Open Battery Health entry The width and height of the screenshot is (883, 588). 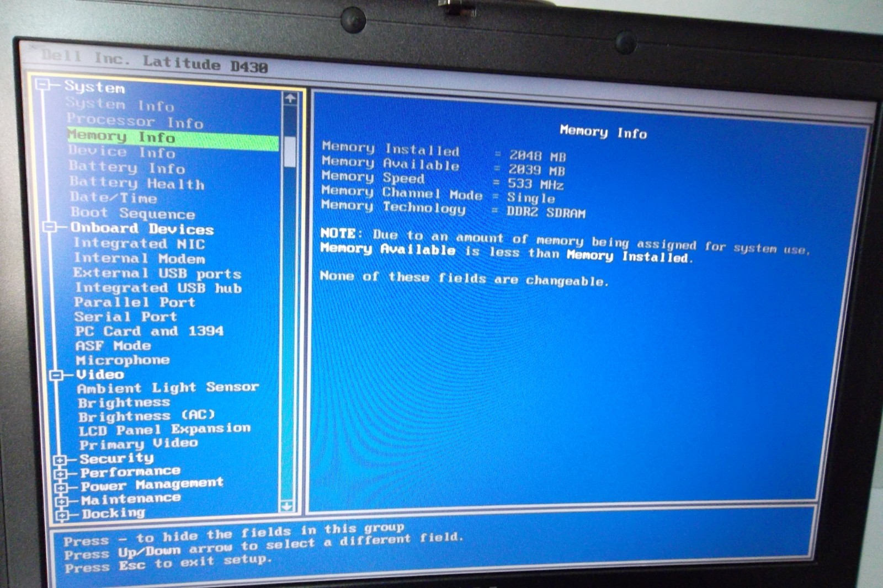(x=137, y=183)
